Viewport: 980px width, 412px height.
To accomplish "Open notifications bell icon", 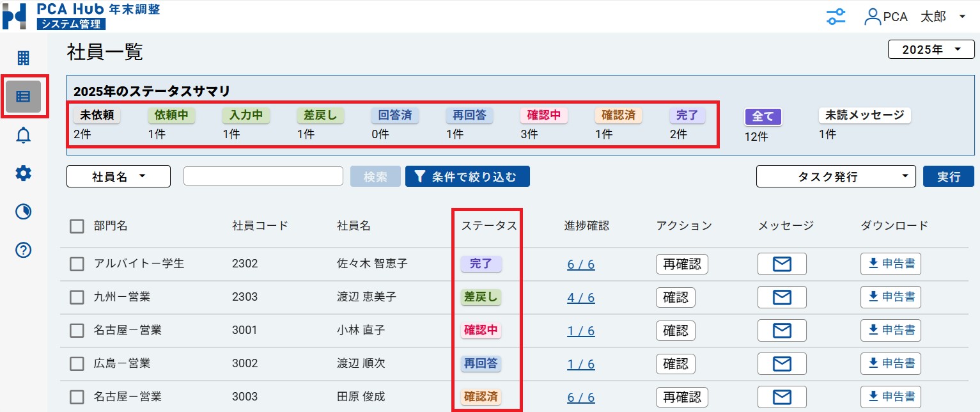I will 24,135.
